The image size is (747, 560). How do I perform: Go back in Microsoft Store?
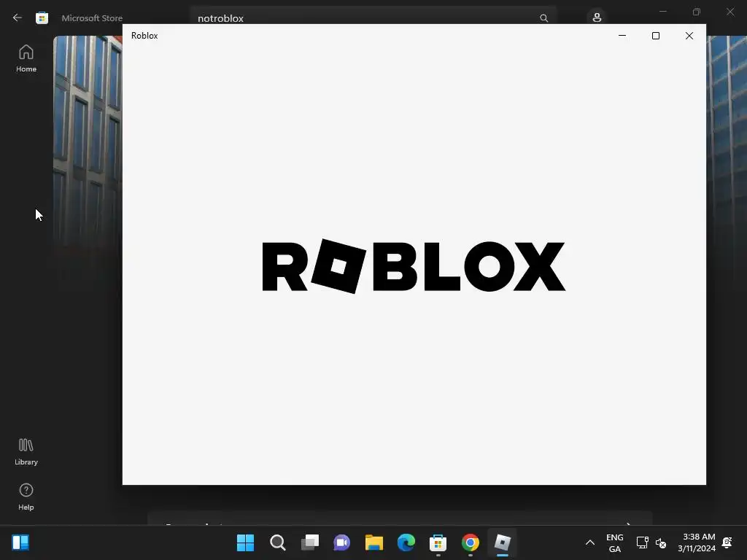18,17
